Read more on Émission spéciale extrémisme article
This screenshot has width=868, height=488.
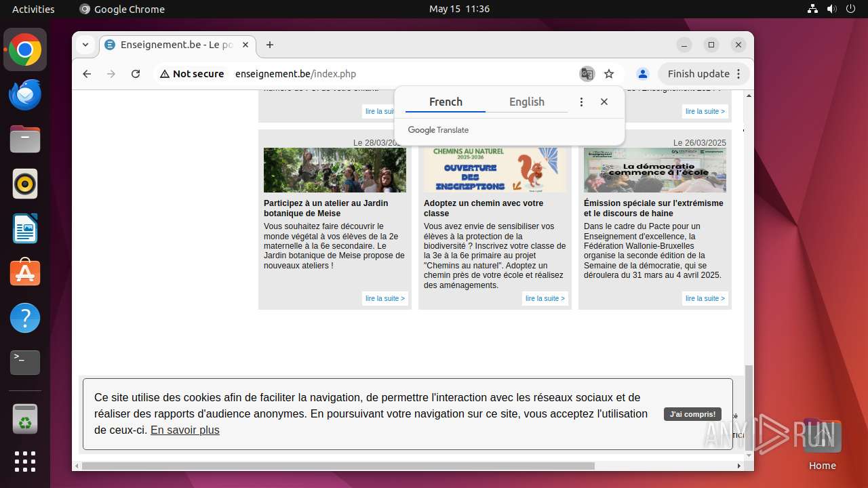[705, 298]
